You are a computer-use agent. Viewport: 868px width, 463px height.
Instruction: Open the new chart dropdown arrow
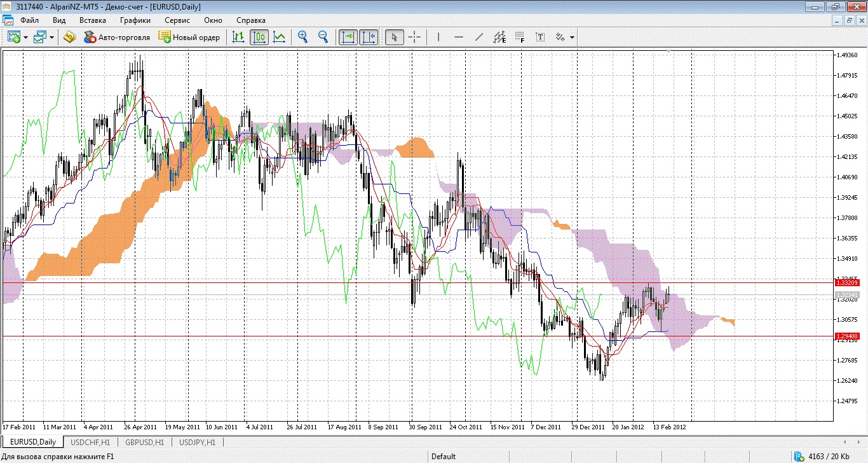tap(25, 38)
